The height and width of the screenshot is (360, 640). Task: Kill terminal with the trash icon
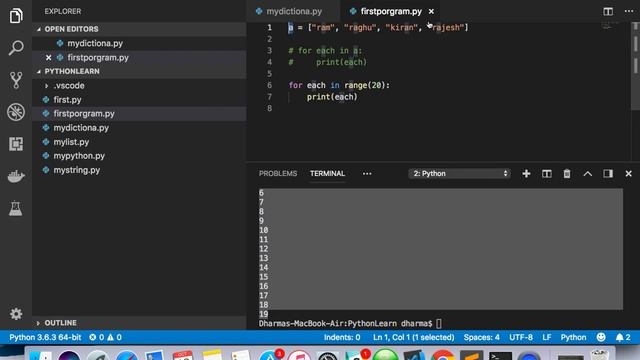tap(567, 173)
